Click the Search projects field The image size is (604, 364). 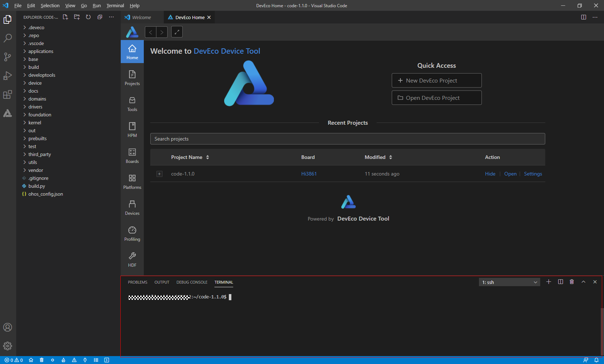click(348, 139)
